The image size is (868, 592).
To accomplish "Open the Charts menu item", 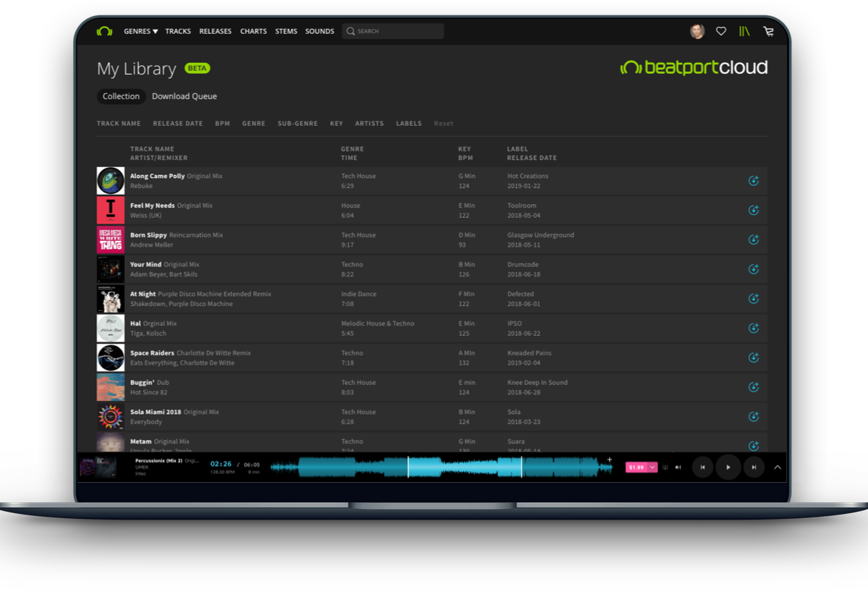I will coord(253,31).
